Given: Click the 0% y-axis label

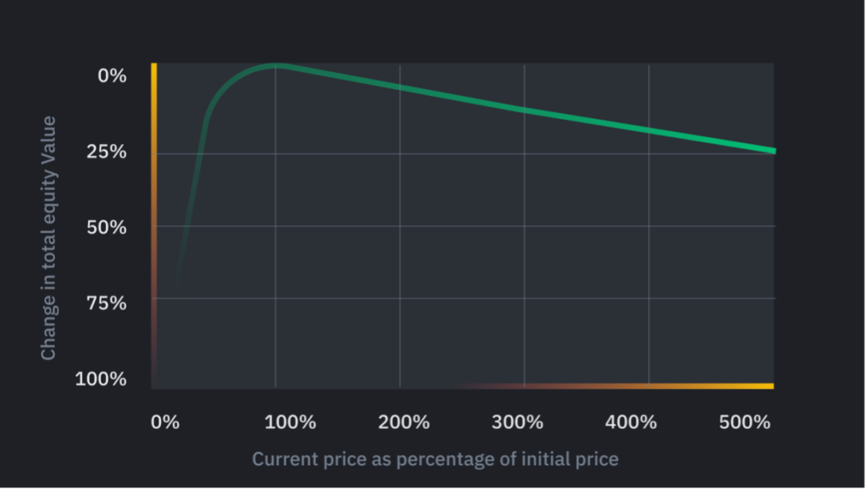Looking at the screenshot, I should tap(113, 75).
